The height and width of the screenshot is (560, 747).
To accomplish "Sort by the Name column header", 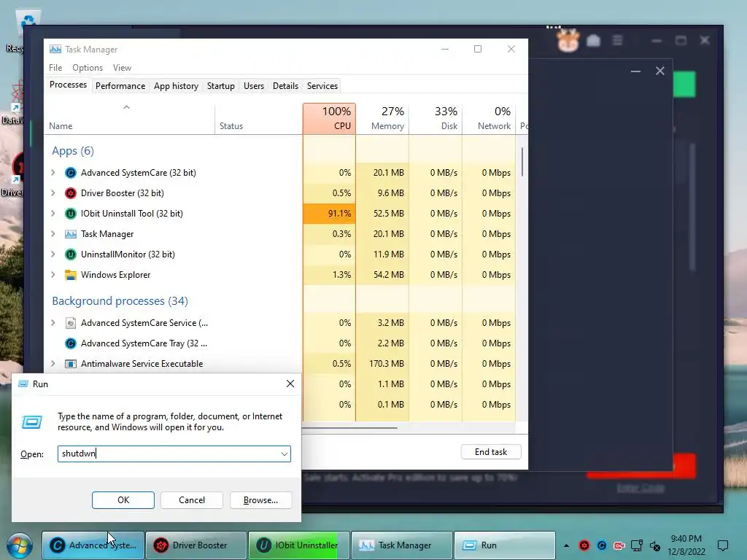I will (x=129, y=119).
